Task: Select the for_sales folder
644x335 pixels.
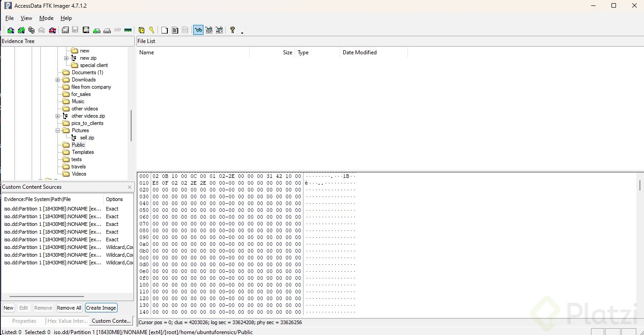Action: pos(81,94)
